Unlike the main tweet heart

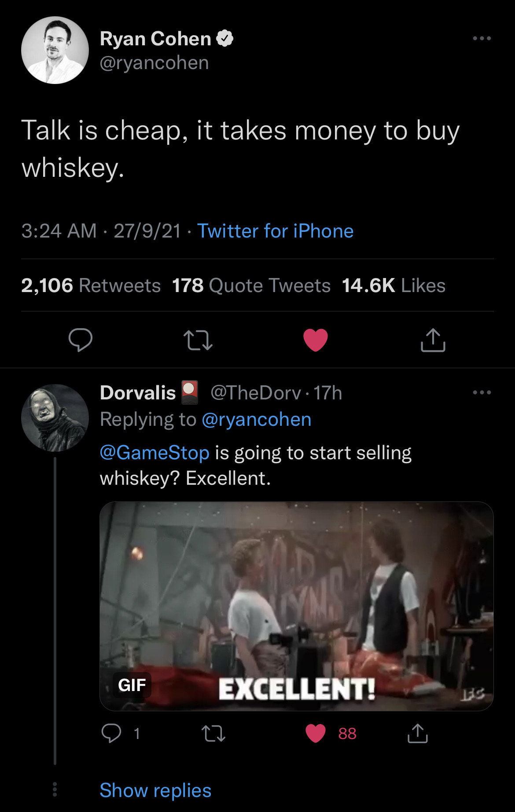(316, 340)
